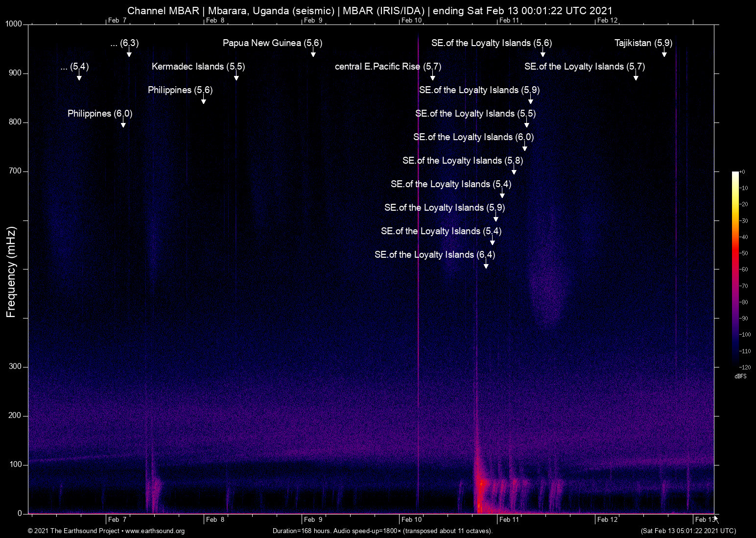Click arrow marker under Philippines (6.0)
This screenshot has width=756, height=538.
pyautogui.click(x=123, y=124)
